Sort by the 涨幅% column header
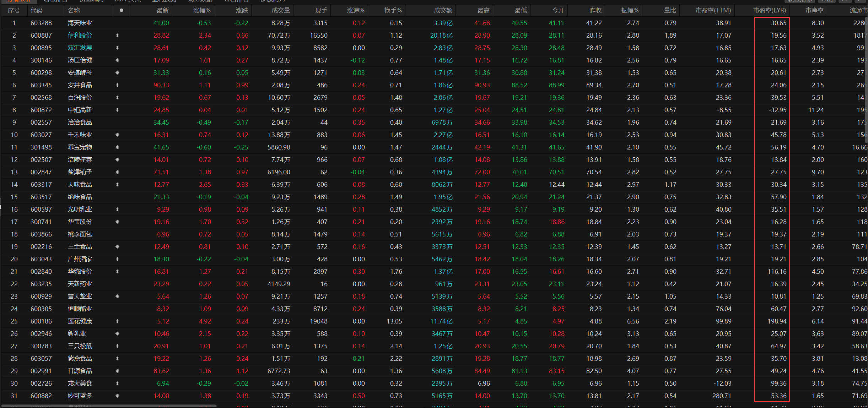The width and height of the screenshot is (868, 408). [201, 10]
